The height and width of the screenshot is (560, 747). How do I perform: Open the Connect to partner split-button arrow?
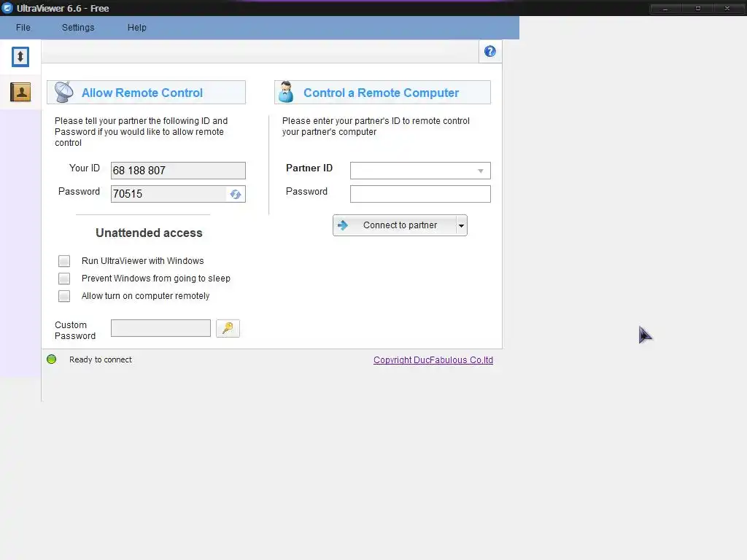[x=461, y=225]
